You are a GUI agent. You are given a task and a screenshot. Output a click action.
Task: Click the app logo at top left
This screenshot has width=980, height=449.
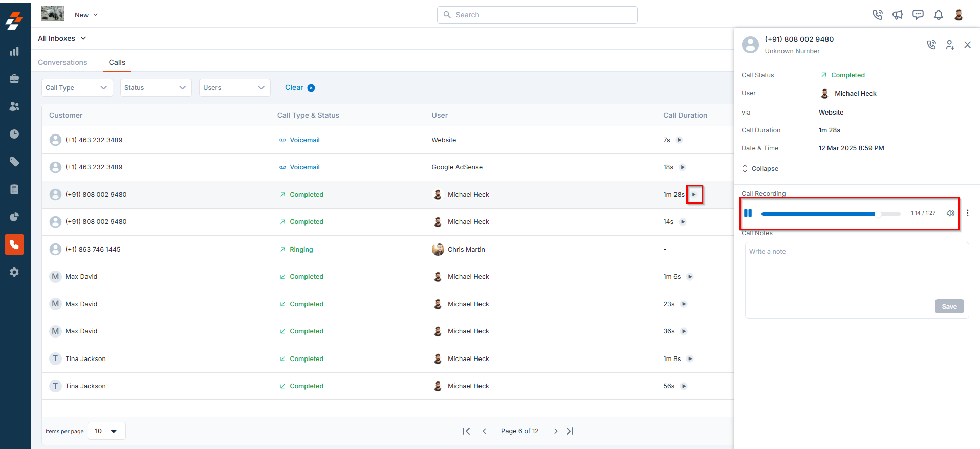click(14, 20)
